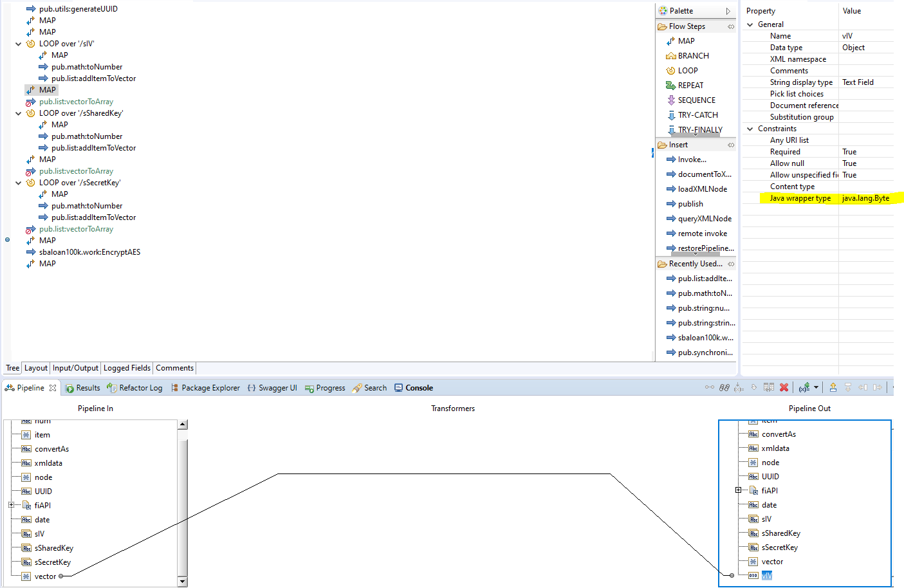The height and width of the screenshot is (588, 904).
Task: Click the loop icon of LOOP over '/sIV'
Action: [x=30, y=44]
